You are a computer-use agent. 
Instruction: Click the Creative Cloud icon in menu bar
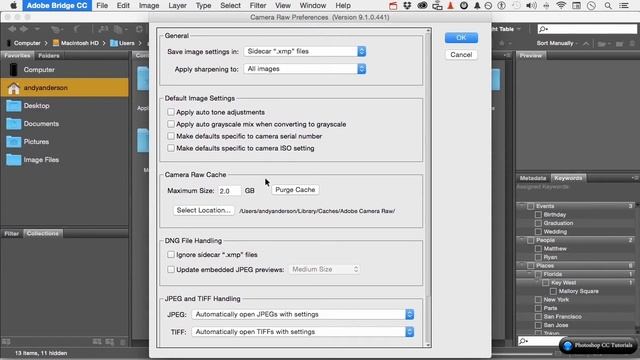point(422,6)
